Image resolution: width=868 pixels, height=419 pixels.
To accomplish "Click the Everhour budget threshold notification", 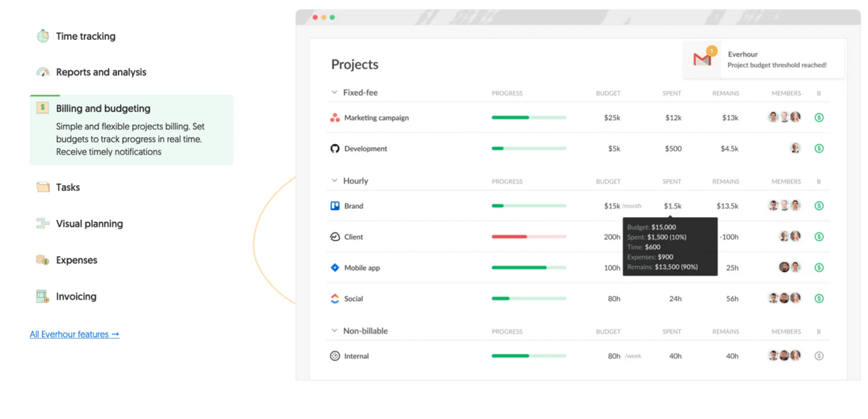I will click(x=764, y=59).
